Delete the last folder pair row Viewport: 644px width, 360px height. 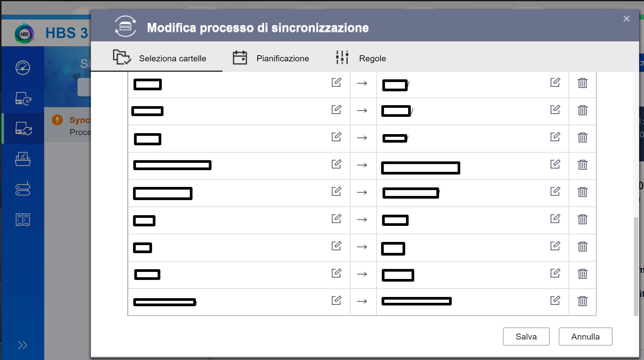pos(583,301)
